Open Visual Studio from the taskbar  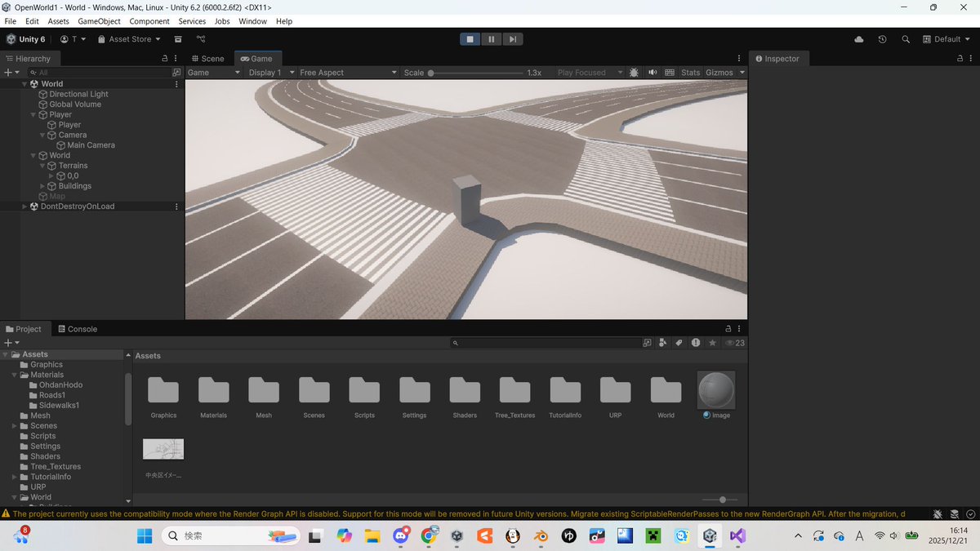click(737, 535)
